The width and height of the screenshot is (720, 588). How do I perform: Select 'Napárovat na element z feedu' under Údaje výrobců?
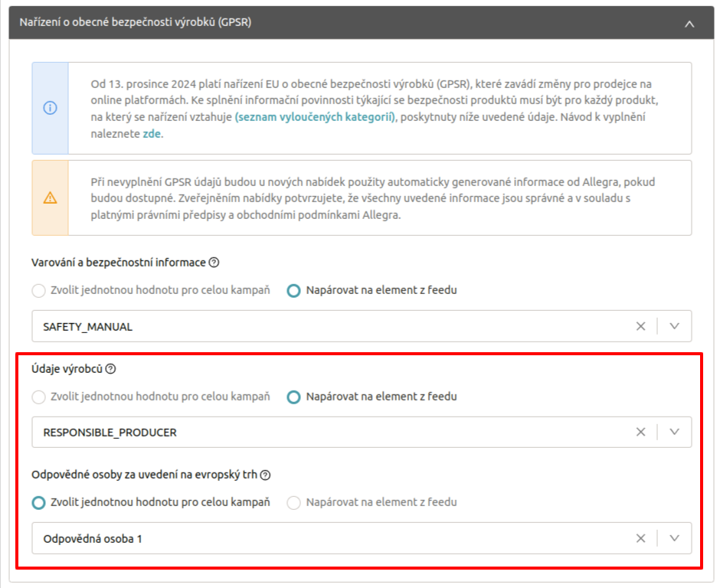(293, 397)
